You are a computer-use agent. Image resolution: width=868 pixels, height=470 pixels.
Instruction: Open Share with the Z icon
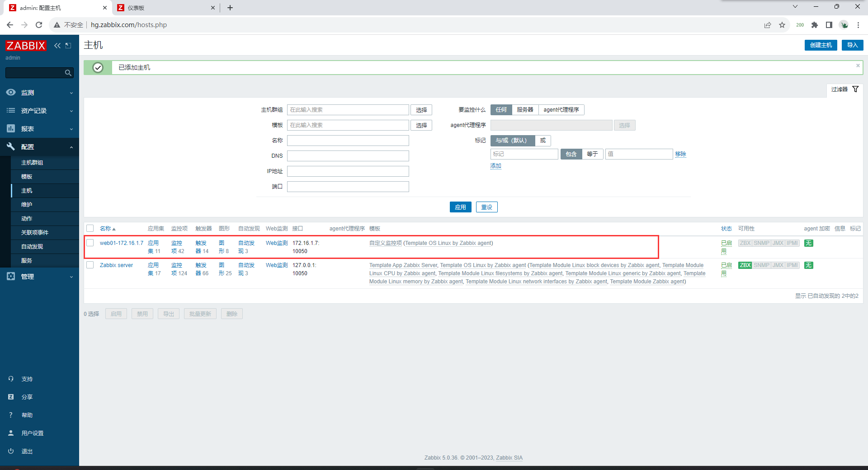coord(11,397)
